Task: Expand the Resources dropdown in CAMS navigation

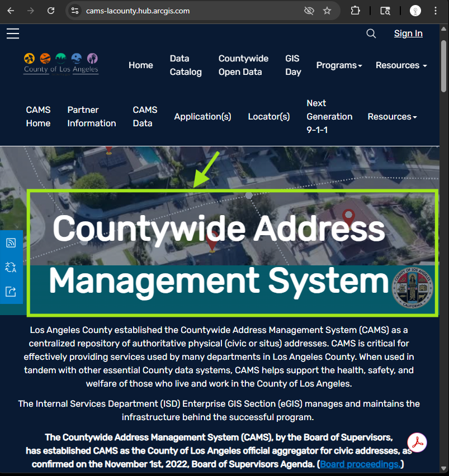Action: (x=392, y=117)
